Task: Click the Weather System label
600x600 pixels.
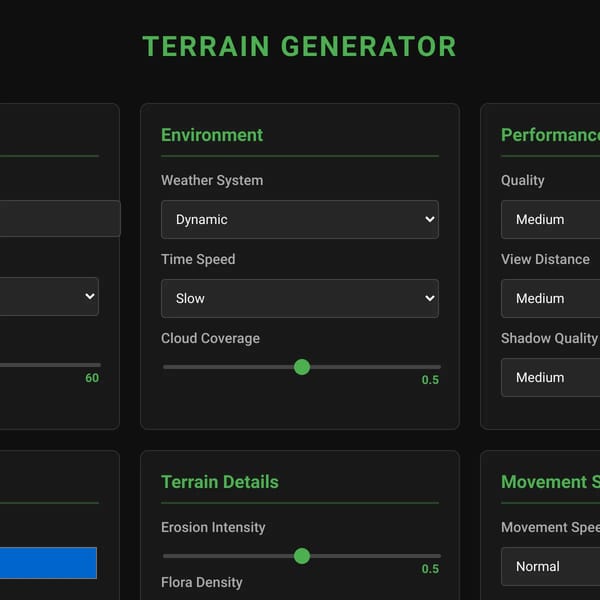Action: click(x=212, y=180)
